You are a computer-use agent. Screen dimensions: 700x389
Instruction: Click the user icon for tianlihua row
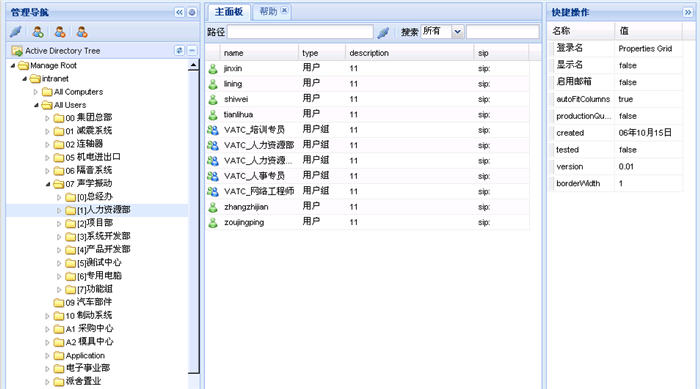(213, 114)
